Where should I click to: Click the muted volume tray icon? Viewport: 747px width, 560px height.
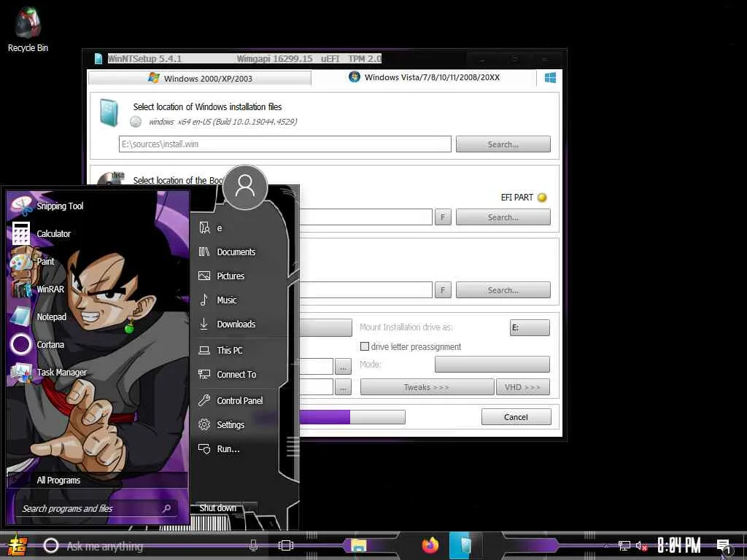[x=641, y=546]
